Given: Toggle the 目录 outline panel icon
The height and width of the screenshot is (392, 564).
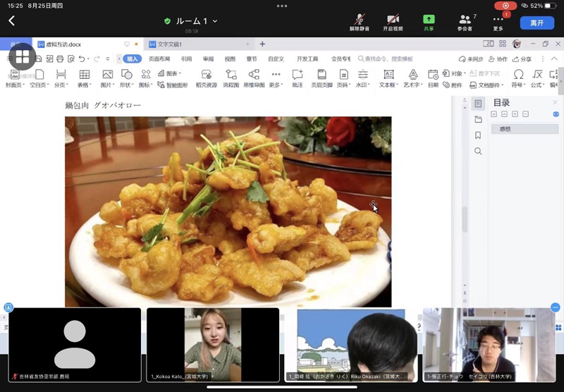Looking at the screenshot, I should [478, 104].
